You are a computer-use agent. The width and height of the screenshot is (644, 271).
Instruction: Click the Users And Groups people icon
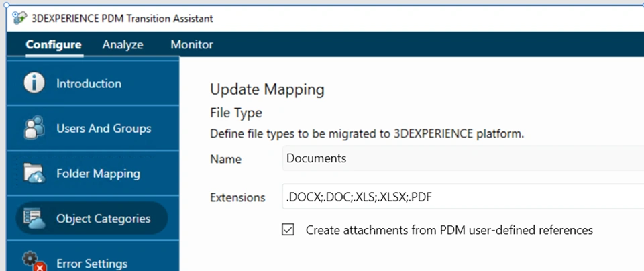click(x=34, y=128)
